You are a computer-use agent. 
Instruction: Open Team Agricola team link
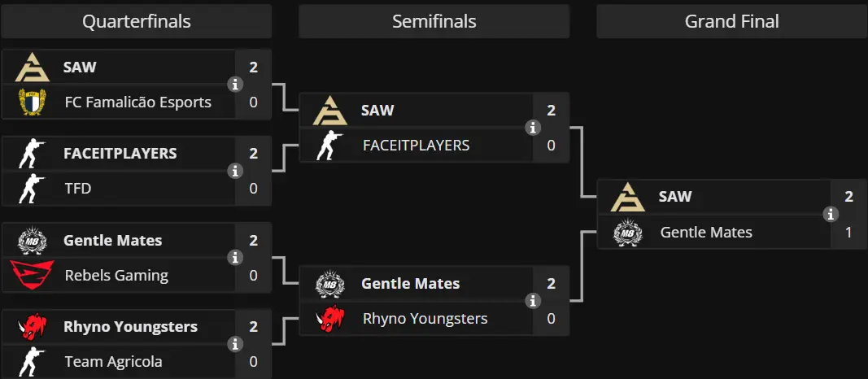[113, 362]
